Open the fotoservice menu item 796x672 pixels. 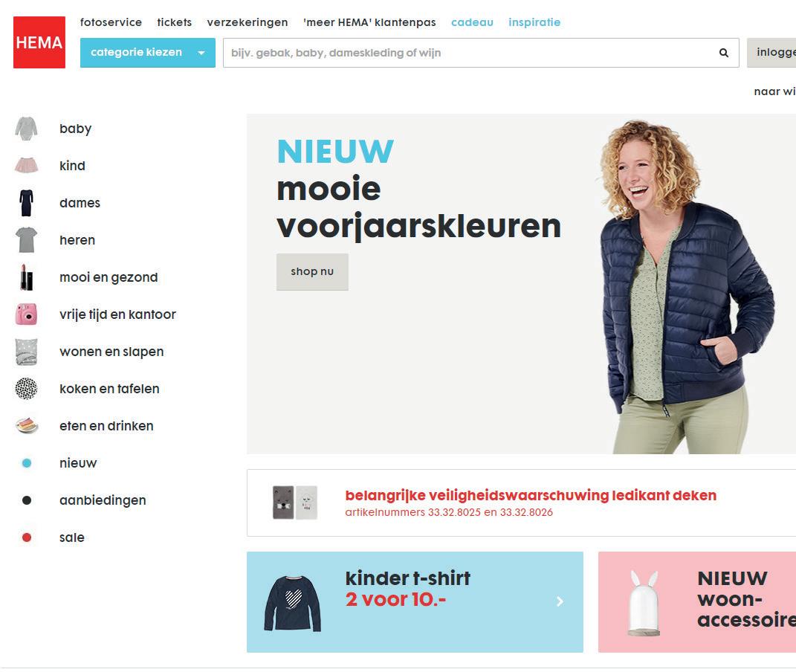(111, 22)
